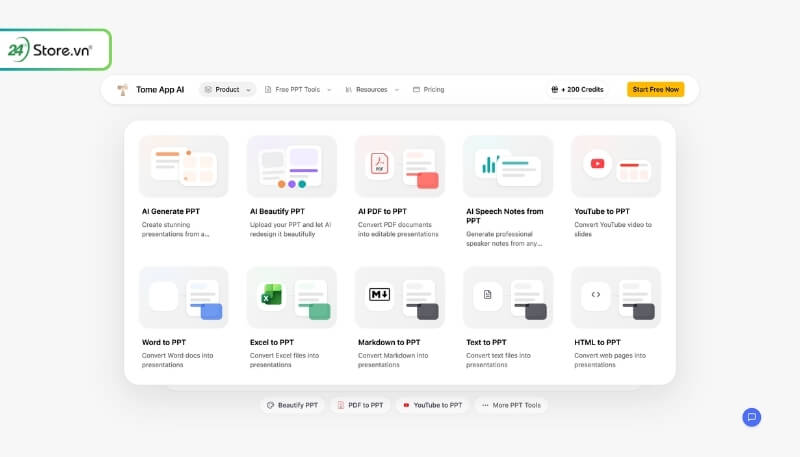The image size is (800, 457).
Task: Click 'Convert web pages into presentations' text
Action: (610, 360)
